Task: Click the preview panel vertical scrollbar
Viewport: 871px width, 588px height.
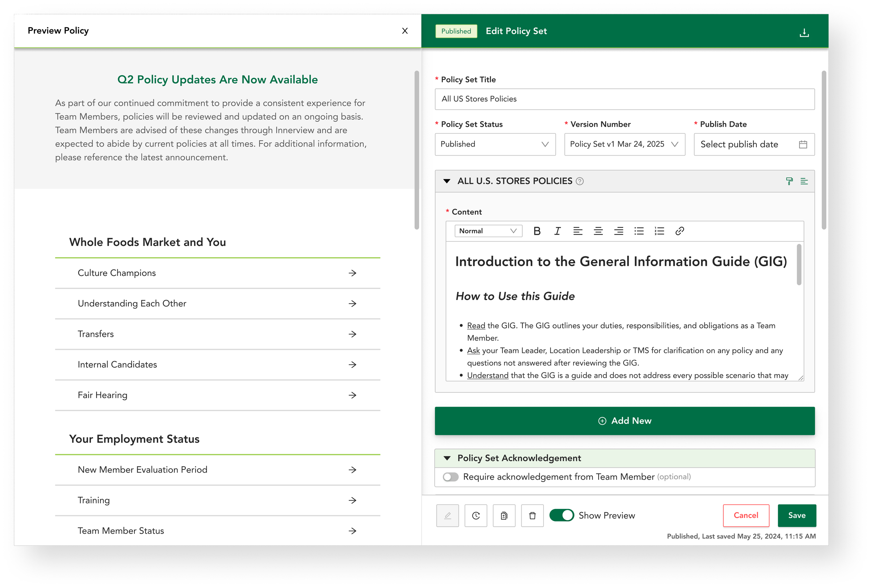Action: coord(416,150)
